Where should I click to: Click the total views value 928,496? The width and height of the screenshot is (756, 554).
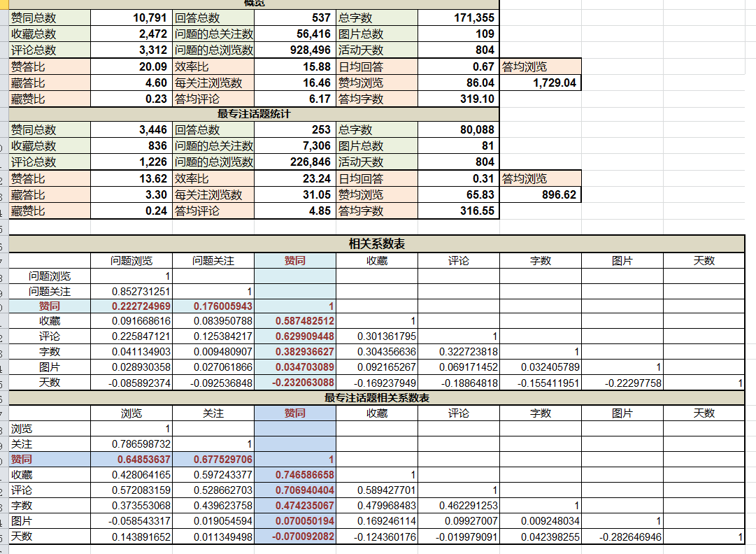click(x=294, y=50)
